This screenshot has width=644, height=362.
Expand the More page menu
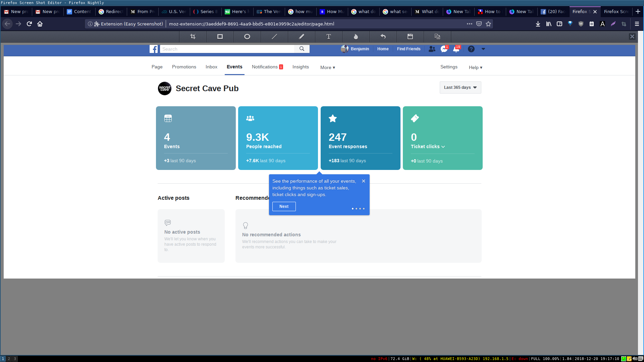coord(328,67)
